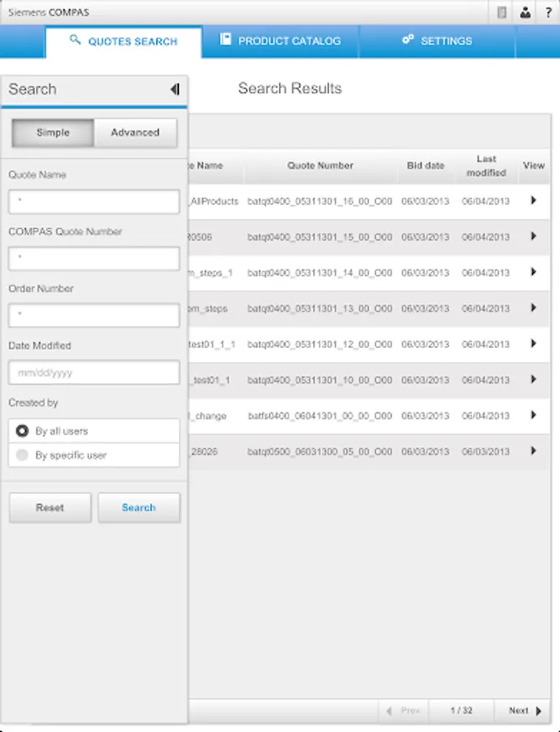Click the Quotes Search magnifier icon

coord(75,39)
